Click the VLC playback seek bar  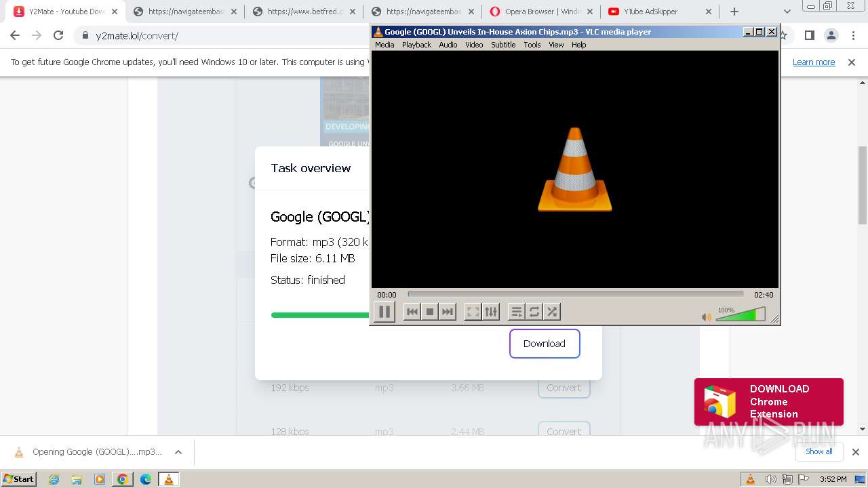click(x=576, y=294)
